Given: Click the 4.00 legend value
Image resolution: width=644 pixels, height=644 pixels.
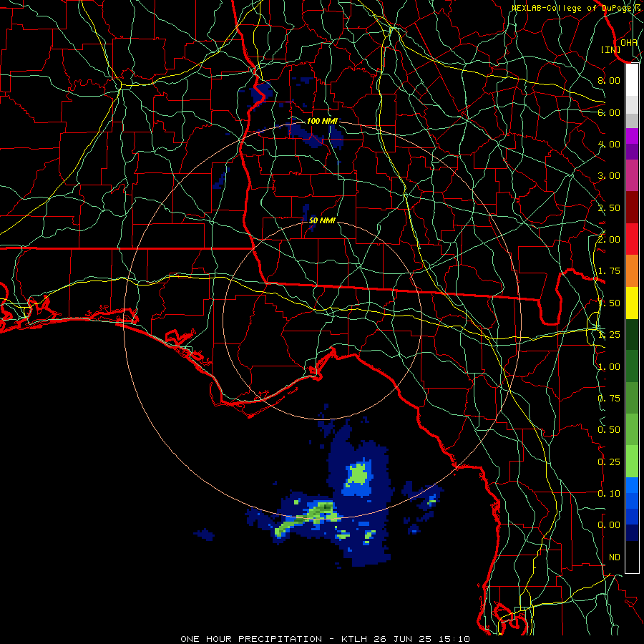Looking at the screenshot, I should [609, 144].
